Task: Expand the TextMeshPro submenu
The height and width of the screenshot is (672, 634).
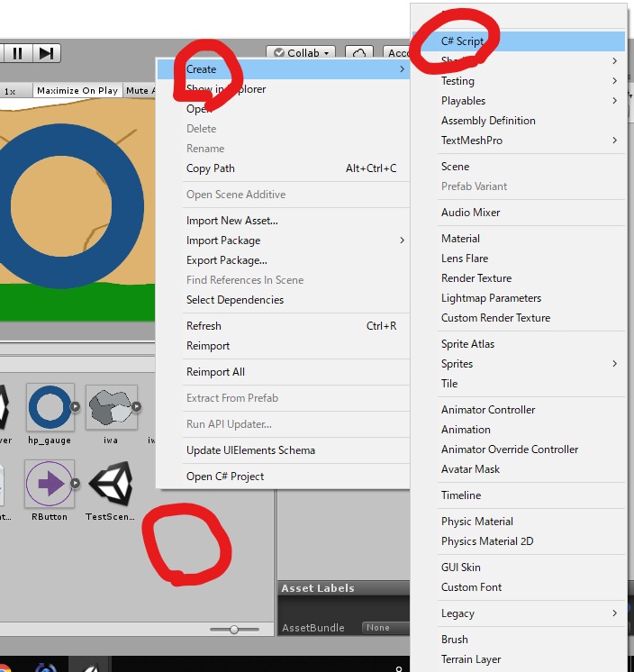Action: point(519,141)
